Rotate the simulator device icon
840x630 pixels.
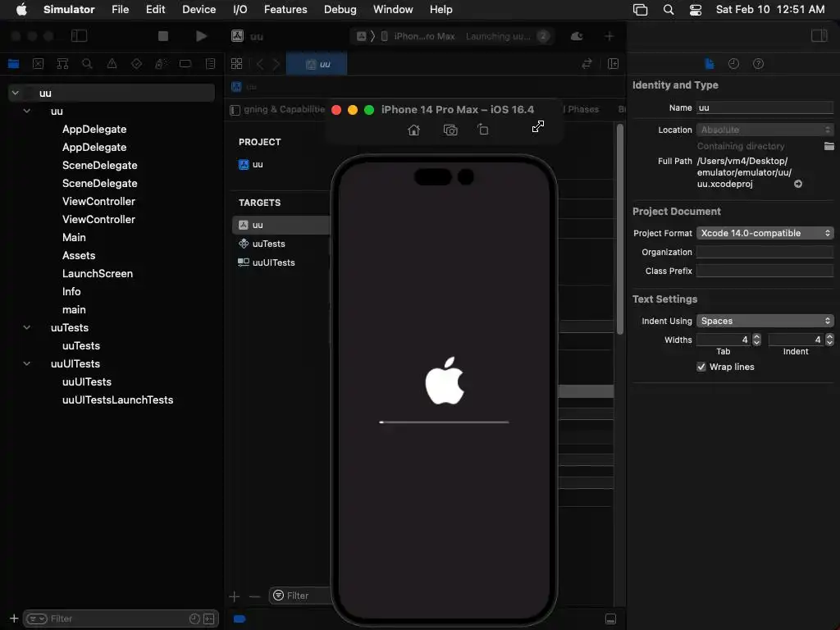(482, 129)
